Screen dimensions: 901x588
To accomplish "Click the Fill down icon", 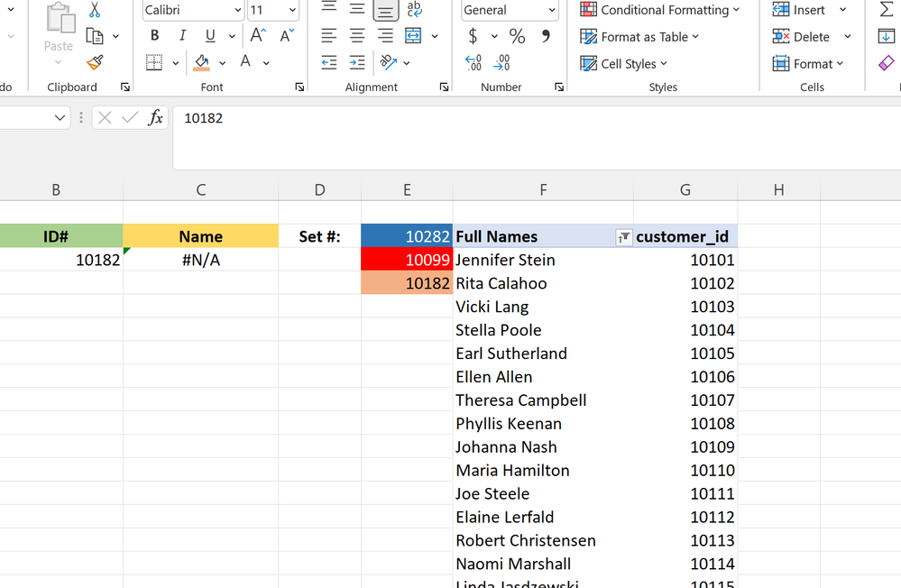I will click(x=886, y=36).
